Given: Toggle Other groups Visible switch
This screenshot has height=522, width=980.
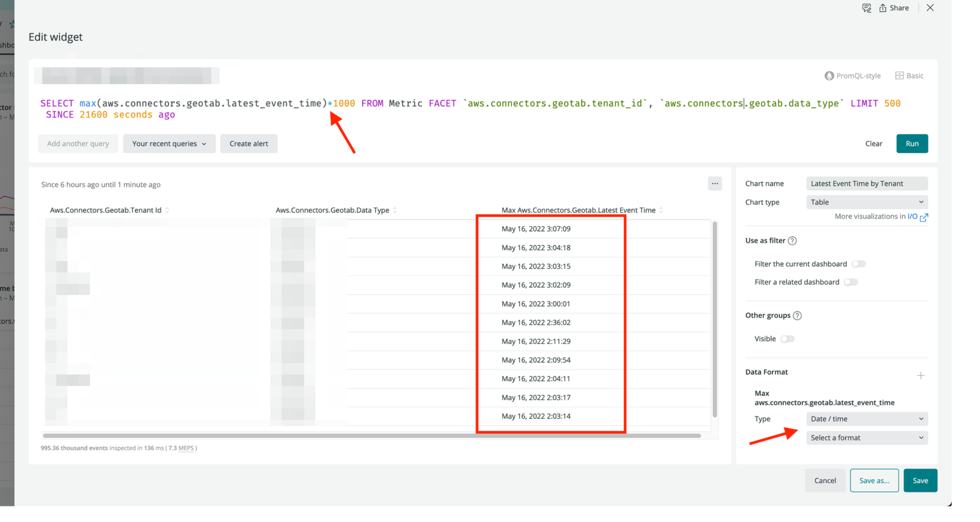Looking at the screenshot, I should click(x=787, y=339).
